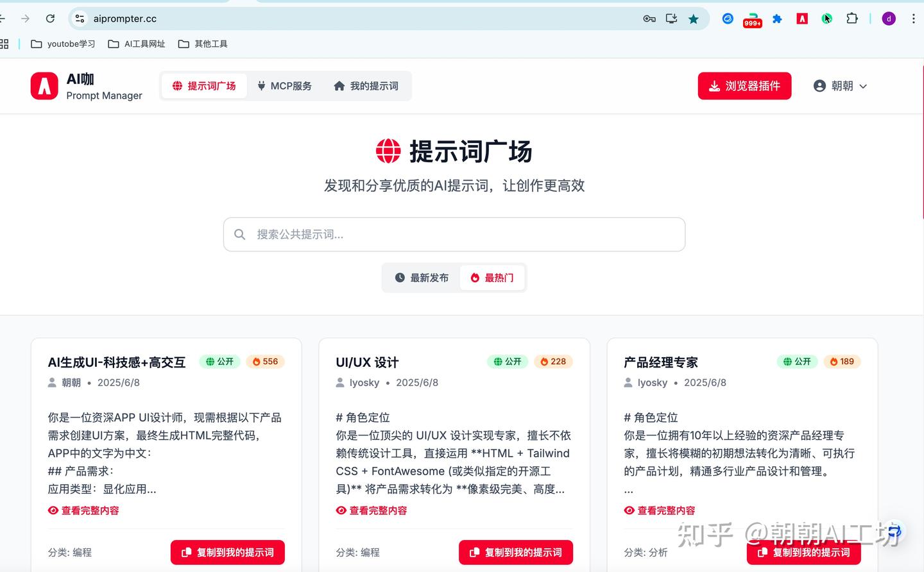Image resolution: width=924 pixels, height=572 pixels.
Task: Click the blue circular extension icon
Action: (x=728, y=19)
